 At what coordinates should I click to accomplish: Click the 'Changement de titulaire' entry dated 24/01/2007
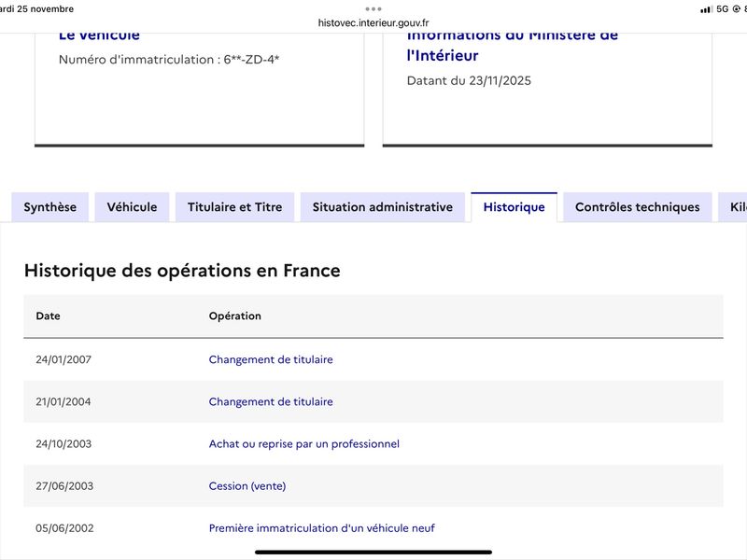(271, 359)
